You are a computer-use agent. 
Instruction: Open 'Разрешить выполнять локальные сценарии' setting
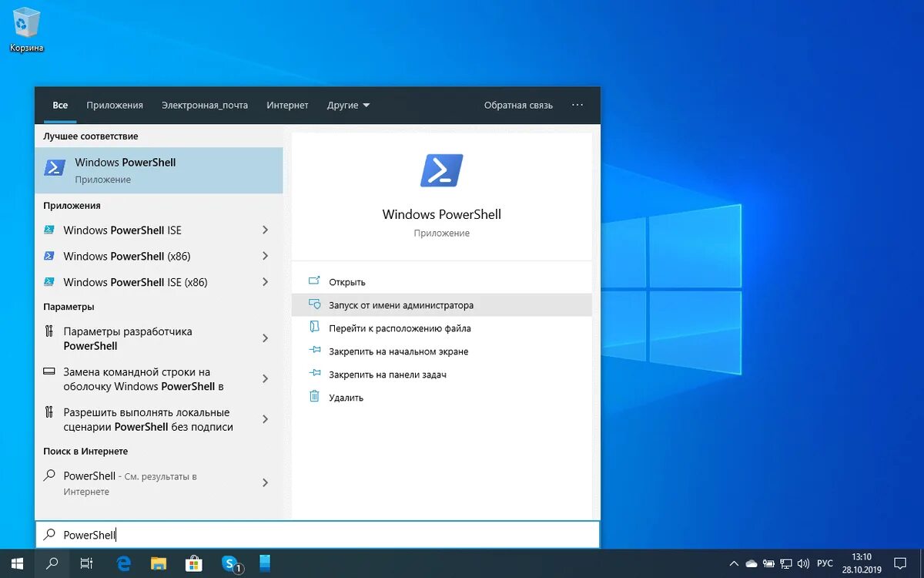(146, 419)
